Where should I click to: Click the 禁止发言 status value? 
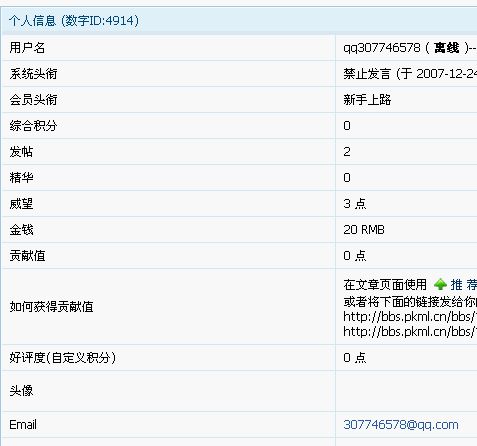pos(367,74)
